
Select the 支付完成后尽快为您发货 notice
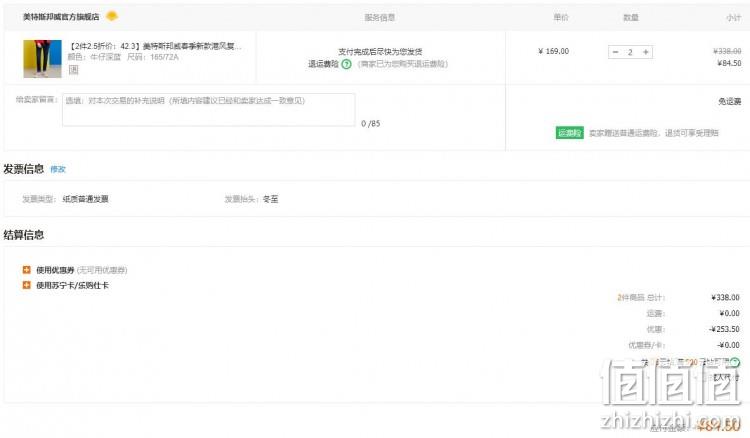380,51
